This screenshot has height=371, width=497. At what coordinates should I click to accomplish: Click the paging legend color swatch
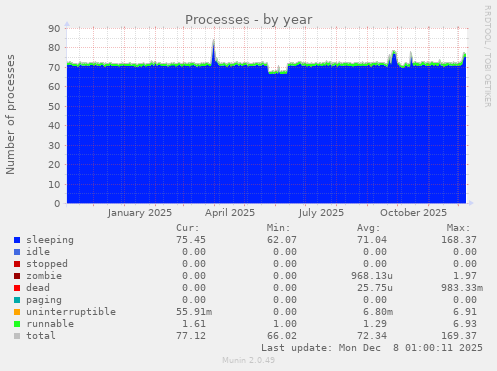(x=17, y=300)
